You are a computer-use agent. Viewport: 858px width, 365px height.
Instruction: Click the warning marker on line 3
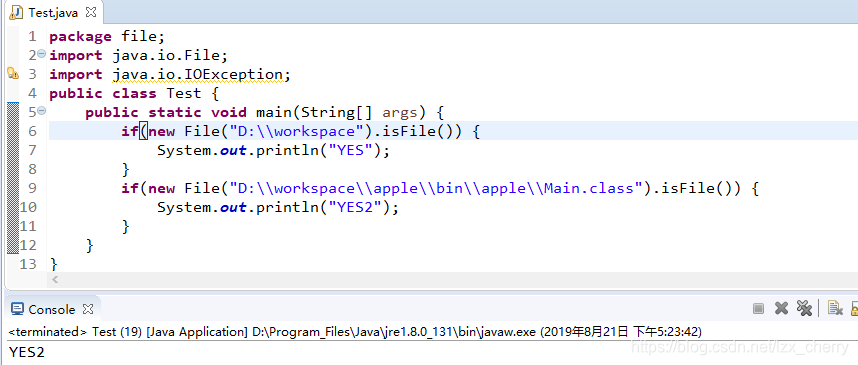tap(13, 73)
